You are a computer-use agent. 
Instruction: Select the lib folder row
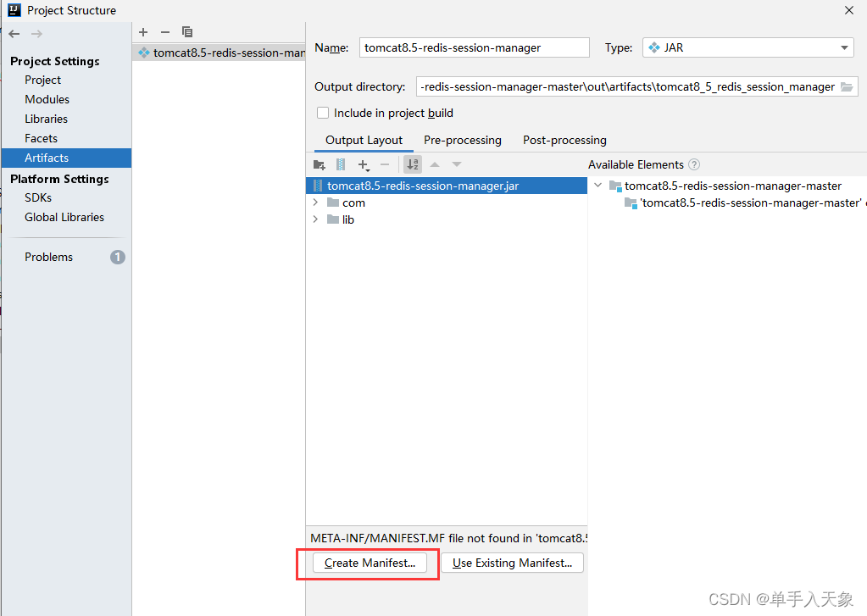tap(447, 219)
